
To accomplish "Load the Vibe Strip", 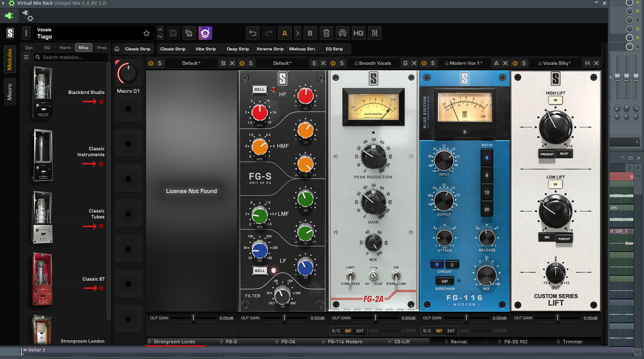I will [x=205, y=49].
